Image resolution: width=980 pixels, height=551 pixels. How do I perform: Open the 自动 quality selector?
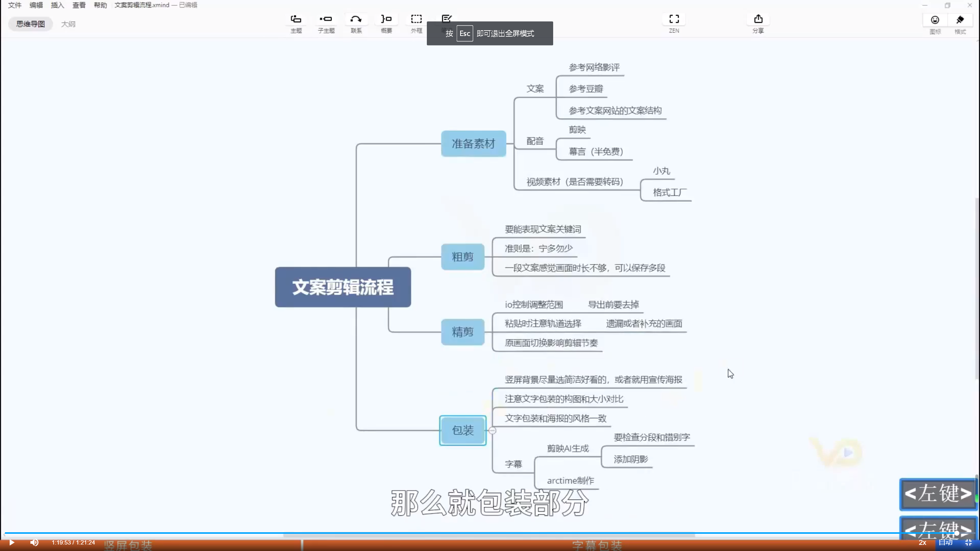click(945, 543)
